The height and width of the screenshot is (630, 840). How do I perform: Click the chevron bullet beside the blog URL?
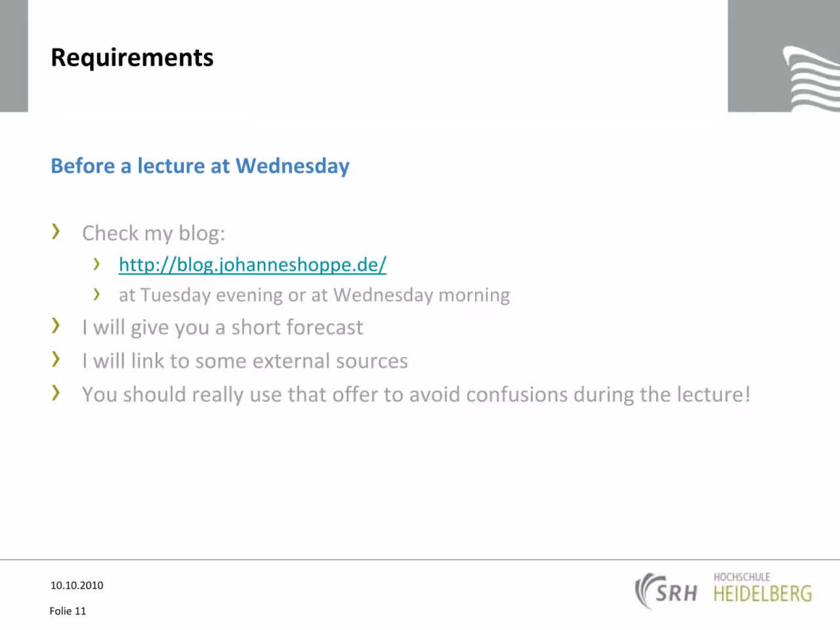point(96,264)
